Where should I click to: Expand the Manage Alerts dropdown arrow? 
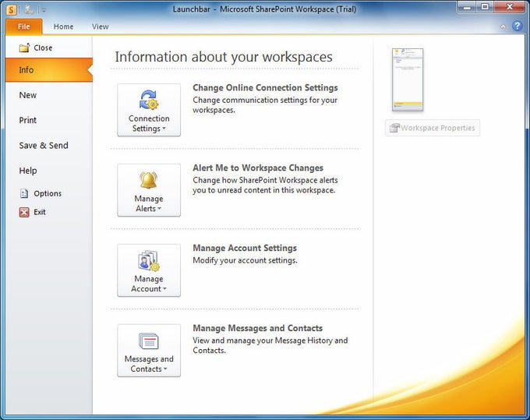click(159, 209)
